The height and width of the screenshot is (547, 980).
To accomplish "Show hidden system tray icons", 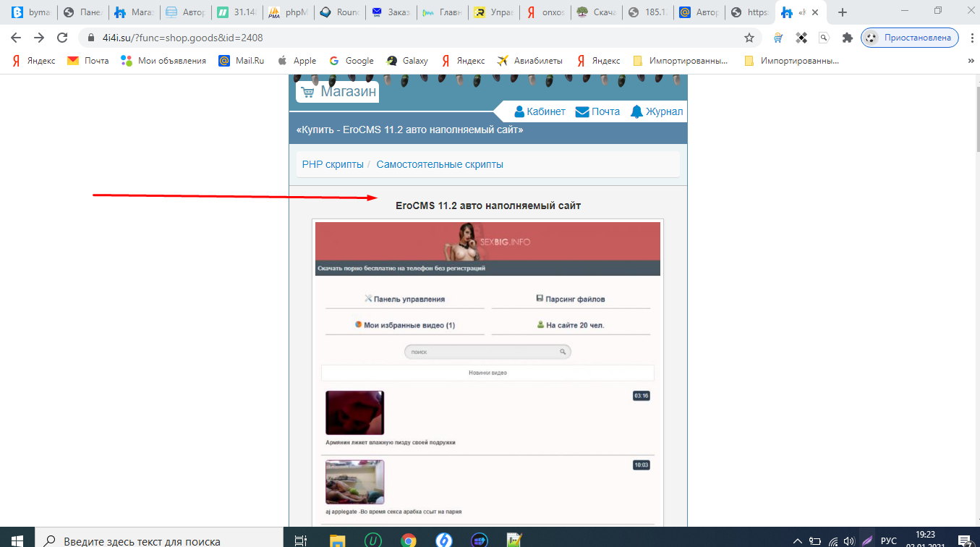I will tap(798, 540).
